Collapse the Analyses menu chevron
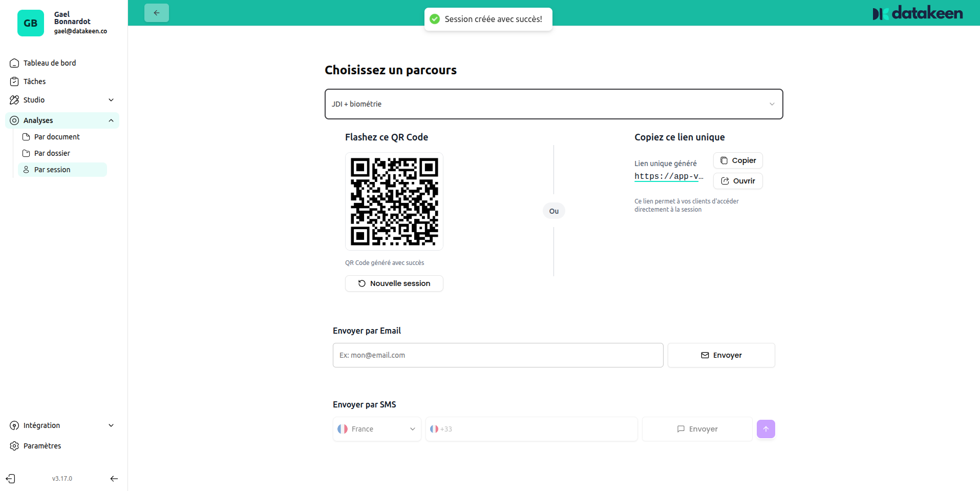Image resolution: width=980 pixels, height=491 pixels. point(111,120)
